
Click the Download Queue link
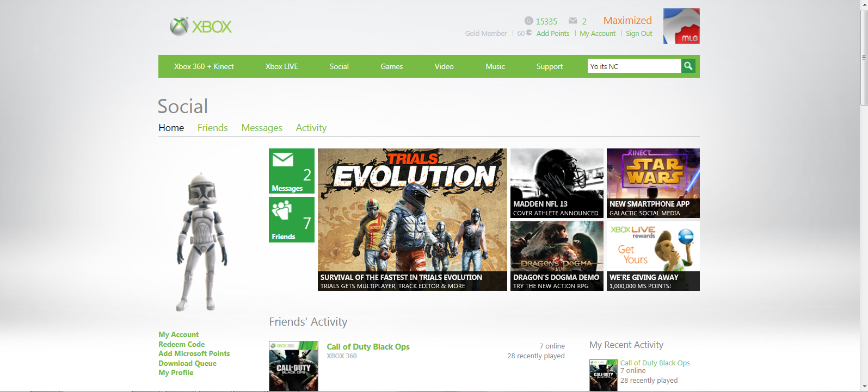[x=187, y=363]
